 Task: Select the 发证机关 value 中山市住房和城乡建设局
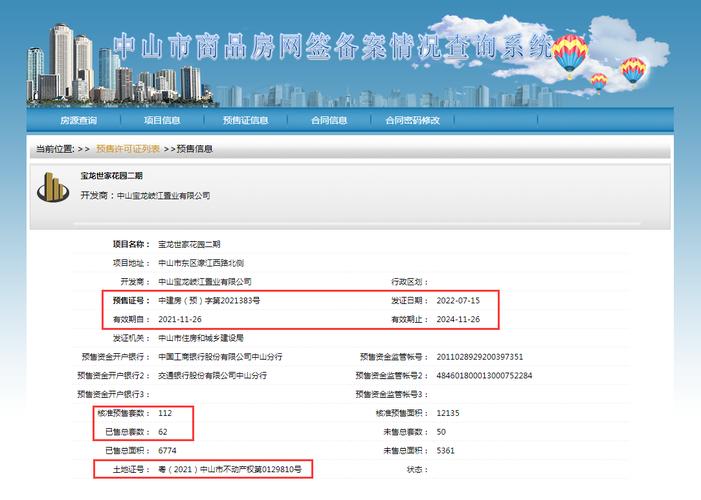[x=201, y=338]
